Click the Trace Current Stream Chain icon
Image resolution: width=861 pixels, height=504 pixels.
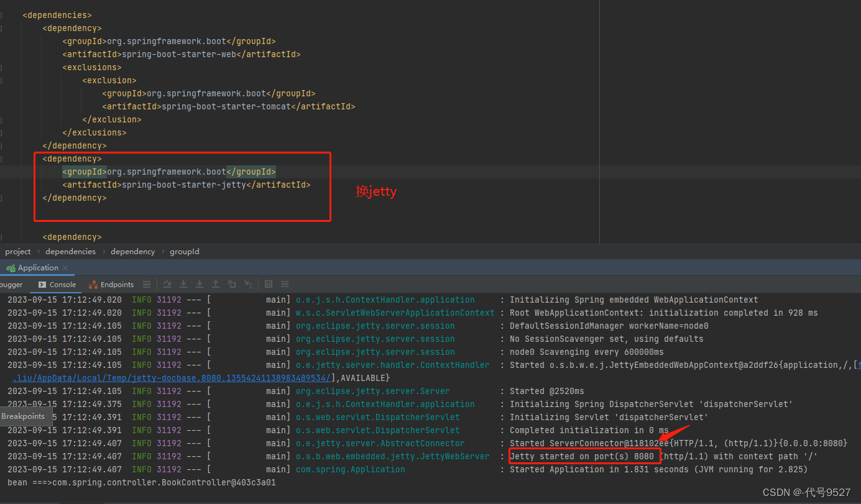(x=285, y=284)
